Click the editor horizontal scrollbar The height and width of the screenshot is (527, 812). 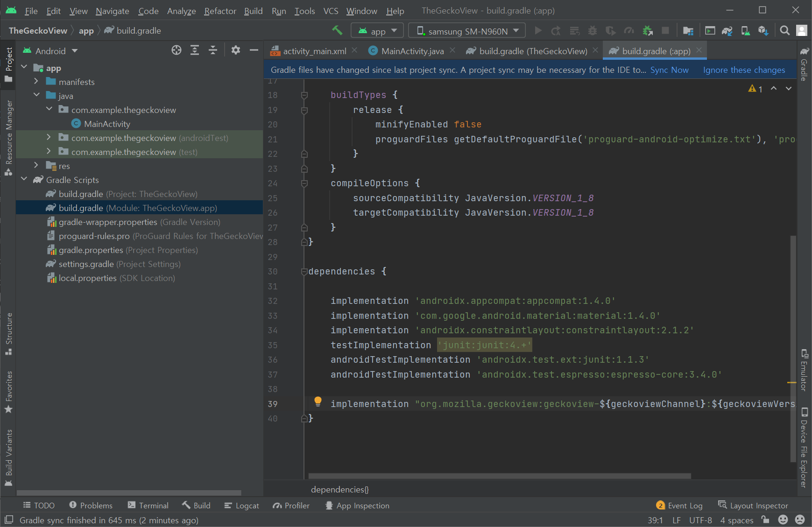point(500,476)
